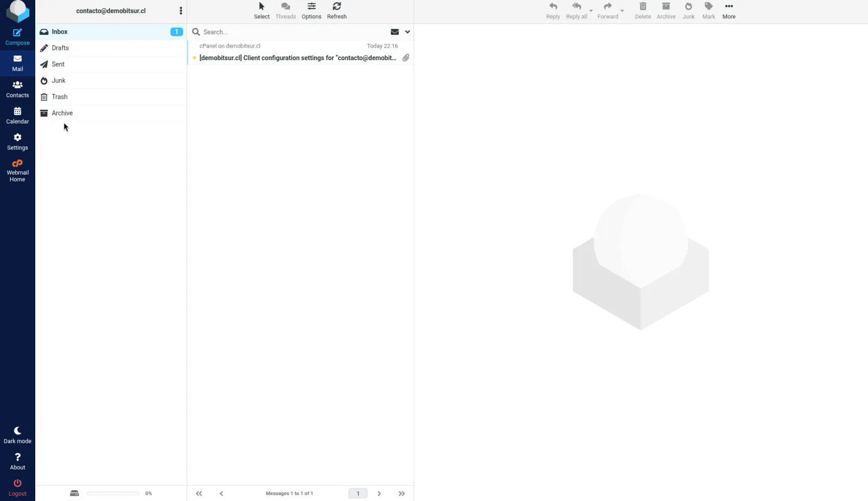Open the About dialog

tap(17, 461)
